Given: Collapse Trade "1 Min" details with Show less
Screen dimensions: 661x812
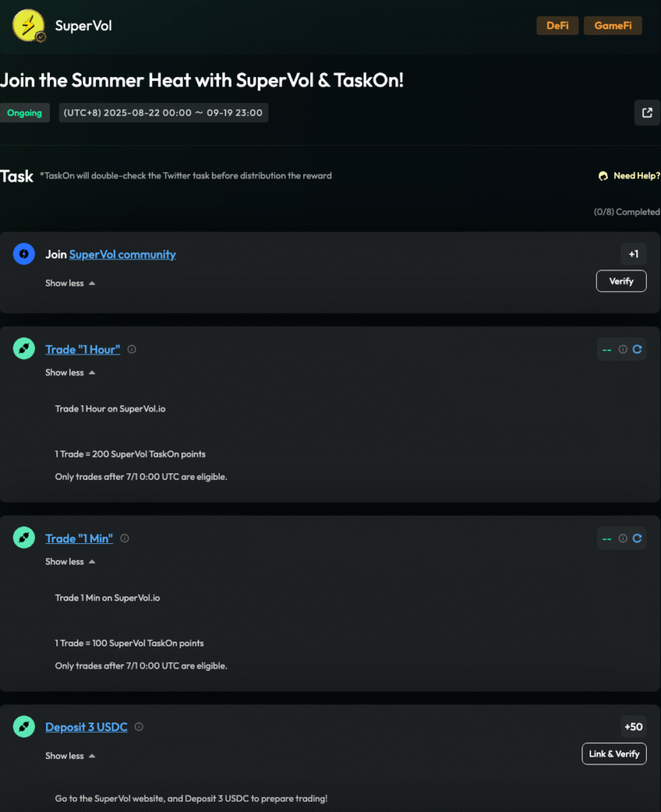Looking at the screenshot, I should click(x=70, y=561).
